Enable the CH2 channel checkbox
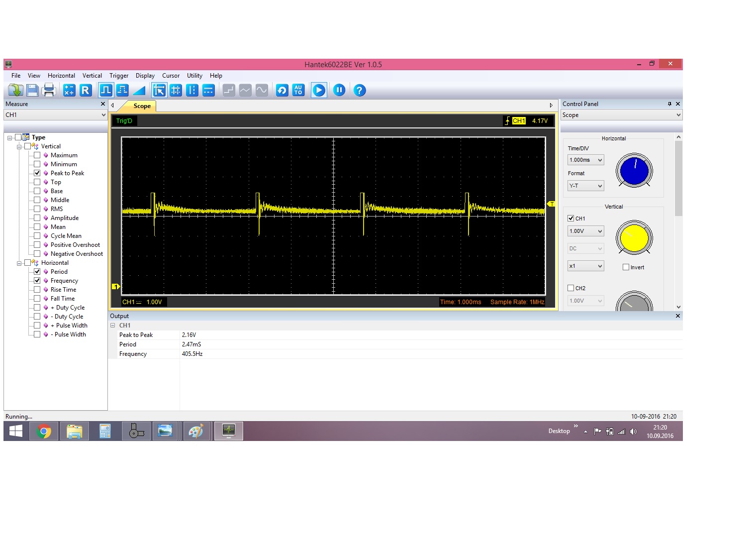The image size is (756, 550). [x=571, y=288]
